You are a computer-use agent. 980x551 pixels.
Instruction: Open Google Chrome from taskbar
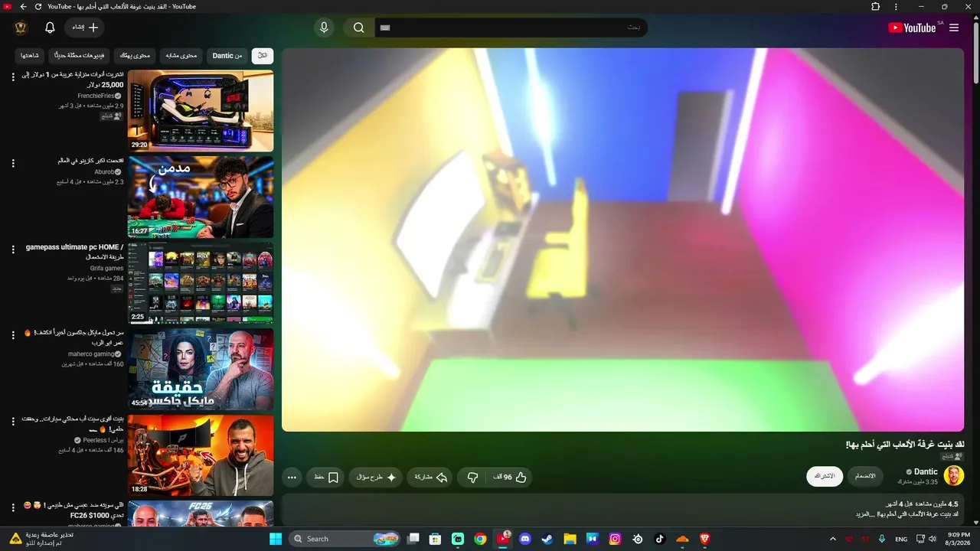[480, 539]
